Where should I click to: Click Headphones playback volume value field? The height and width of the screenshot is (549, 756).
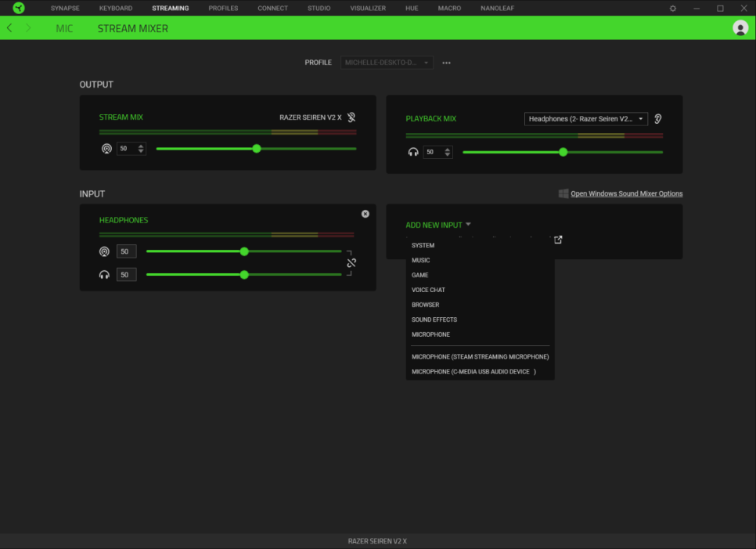coord(126,274)
